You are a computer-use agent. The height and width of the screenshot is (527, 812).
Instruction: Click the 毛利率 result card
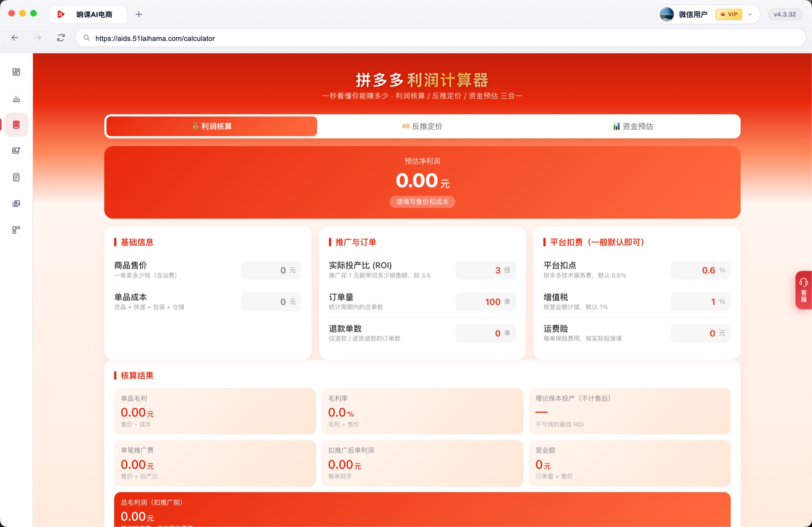coord(422,411)
